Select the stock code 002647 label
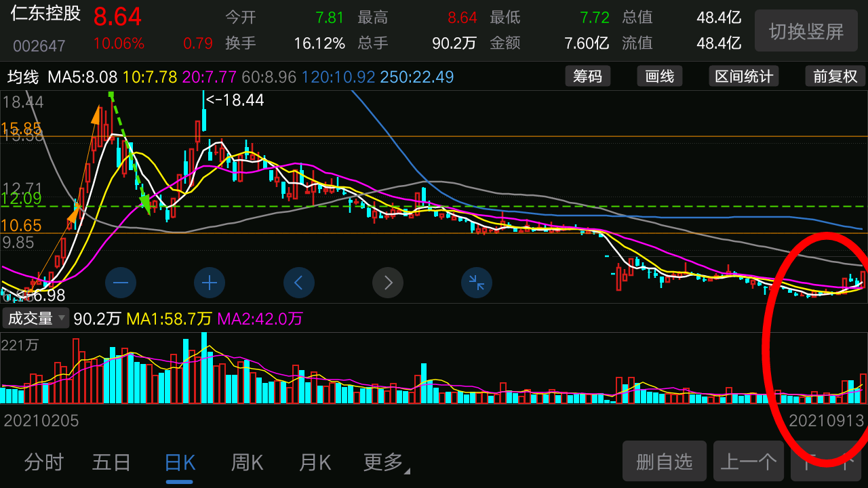This screenshot has width=868, height=488. [x=31, y=45]
